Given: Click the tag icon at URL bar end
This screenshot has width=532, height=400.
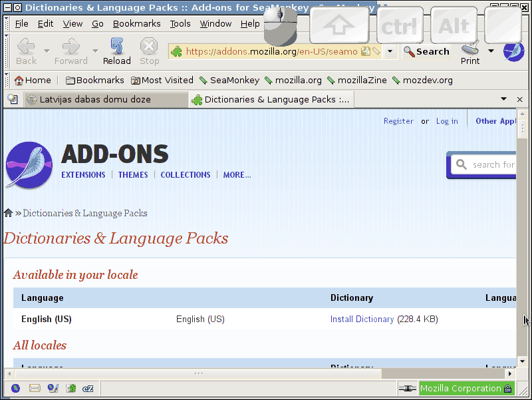Looking at the screenshot, I should pyautogui.click(x=376, y=51).
